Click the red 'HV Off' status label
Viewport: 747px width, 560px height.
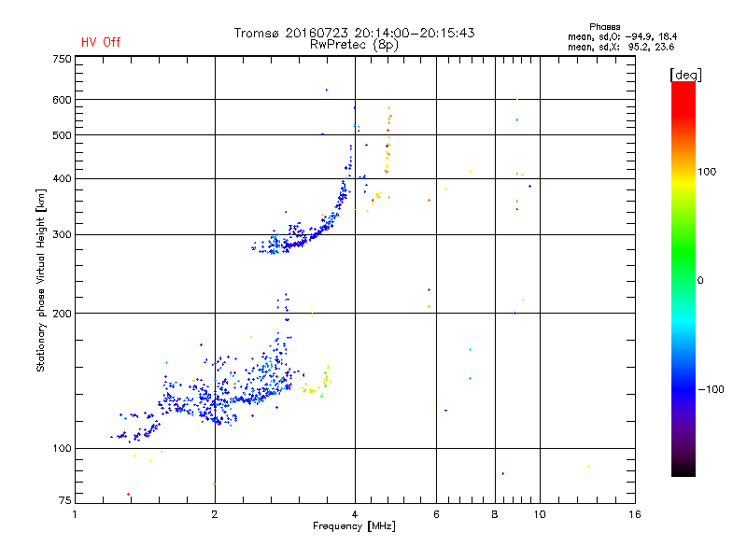pos(101,42)
